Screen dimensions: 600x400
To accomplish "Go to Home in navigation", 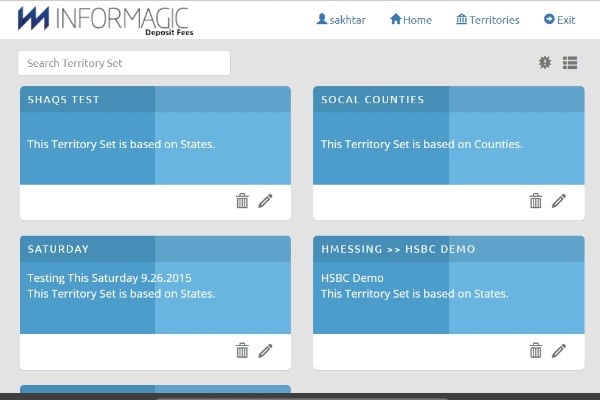I will (411, 20).
